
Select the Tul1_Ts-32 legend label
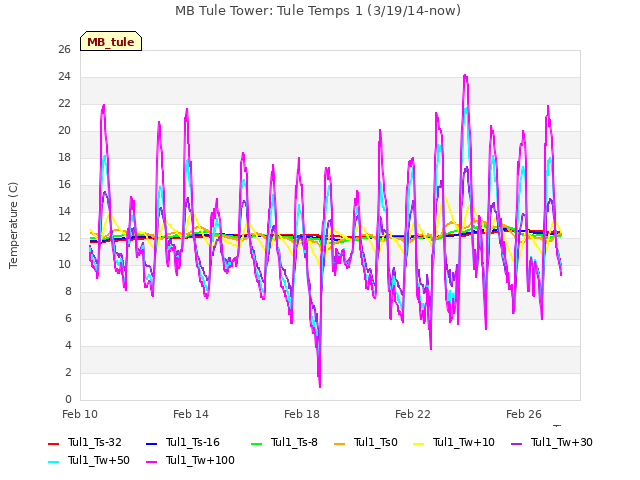(x=95, y=442)
